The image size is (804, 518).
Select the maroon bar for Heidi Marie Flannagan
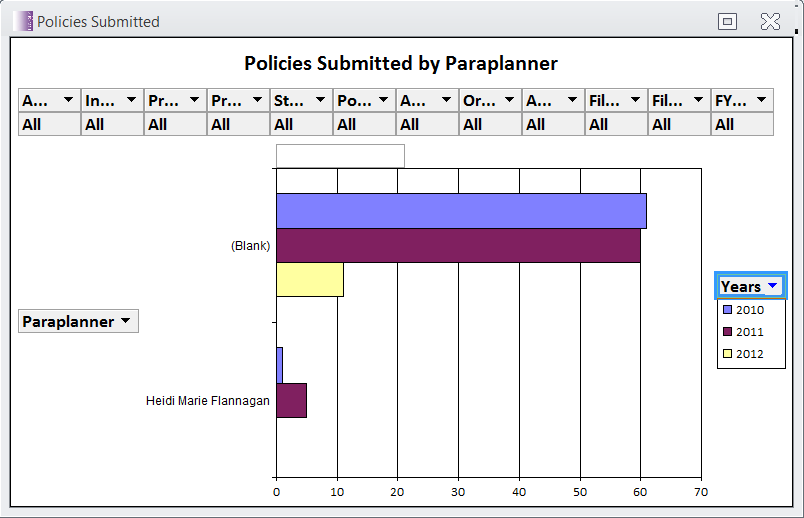pyautogui.click(x=291, y=400)
